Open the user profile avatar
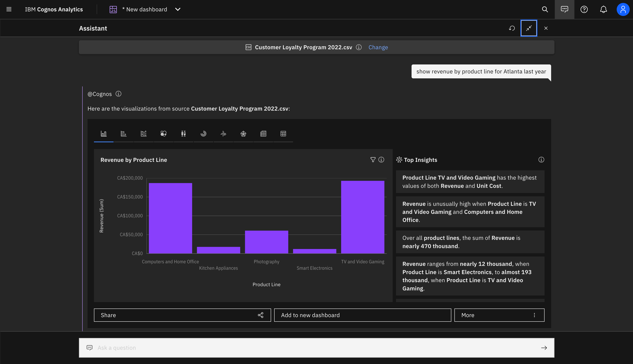The height and width of the screenshot is (364, 633). point(623,9)
